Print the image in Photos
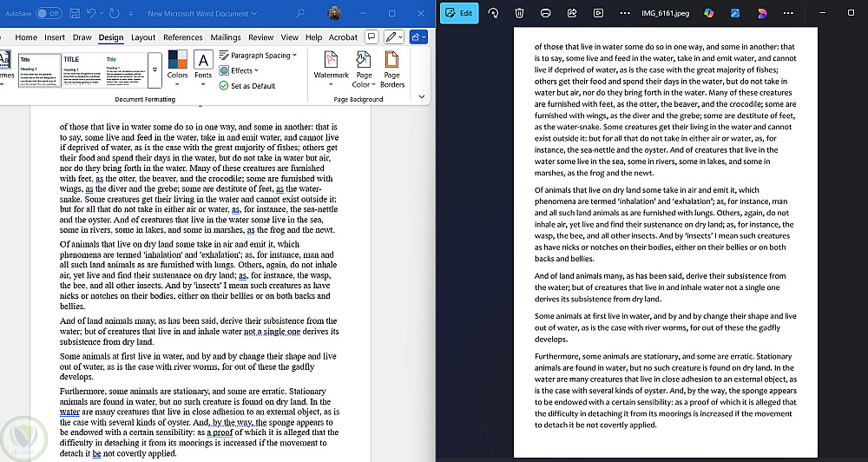 pos(546,13)
